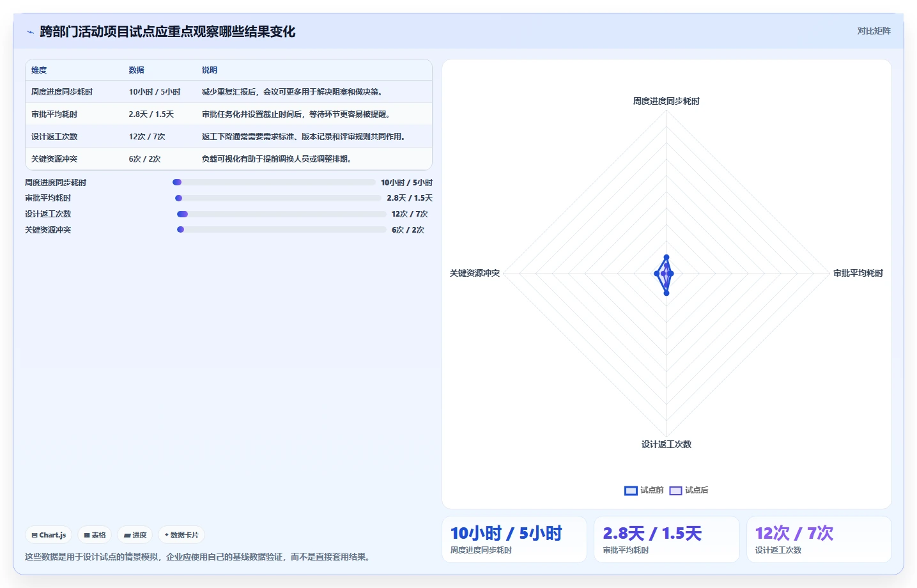Select the 表格 tag chip
The height and width of the screenshot is (588, 917).
pos(95,535)
